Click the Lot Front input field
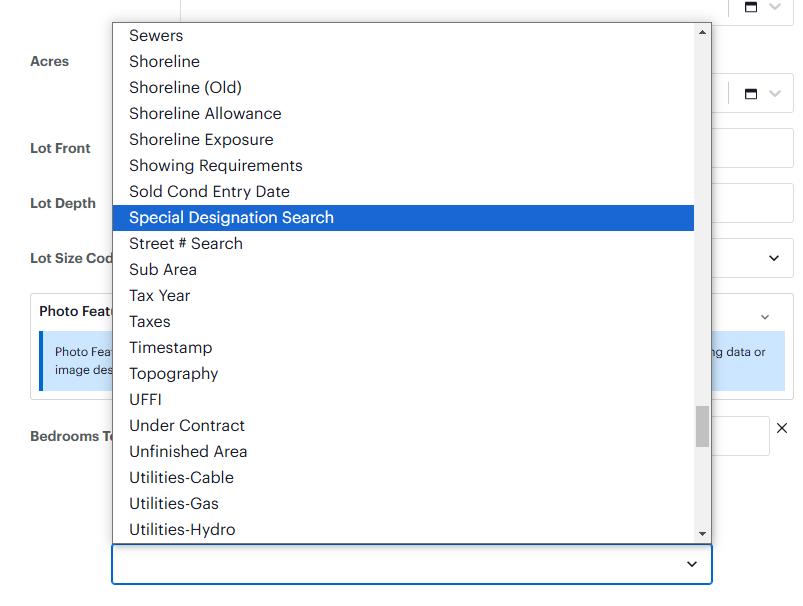Viewport: 803px width, 606px height. pos(752,148)
